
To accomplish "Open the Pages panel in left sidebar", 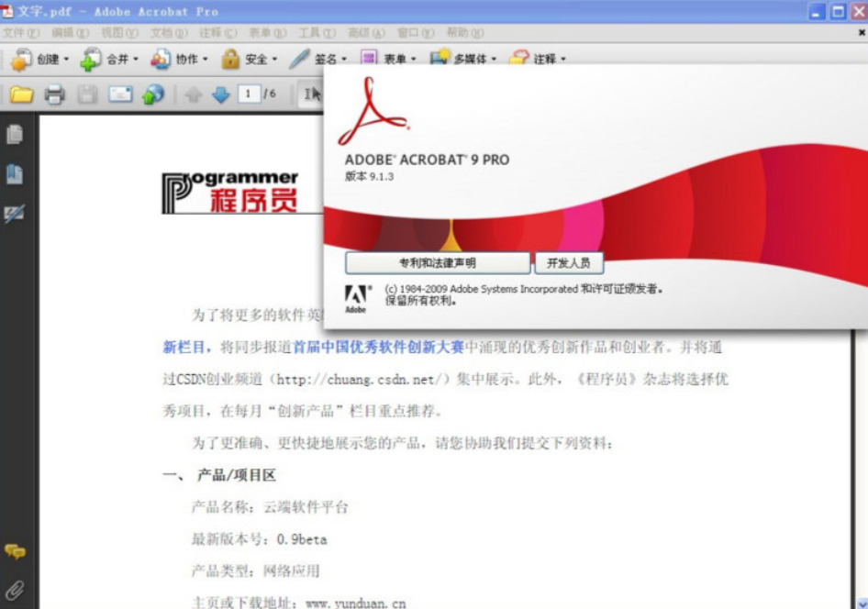I will point(15,135).
